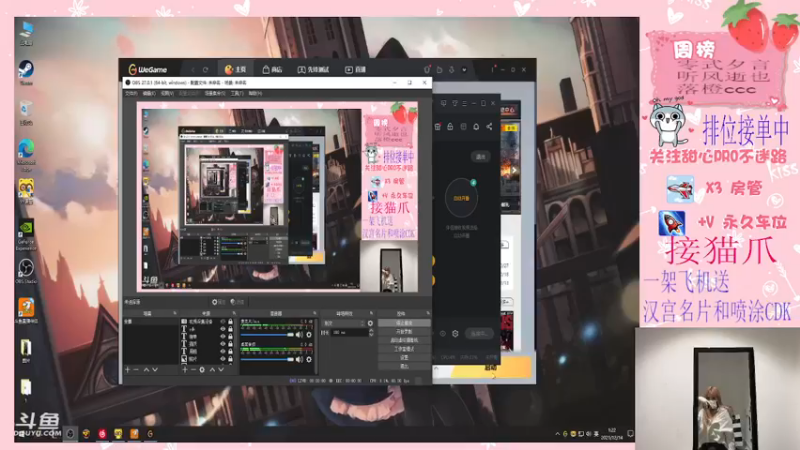Open OBS Help menu
The width and height of the screenshot is (800, 450).
tap(255, 93)
